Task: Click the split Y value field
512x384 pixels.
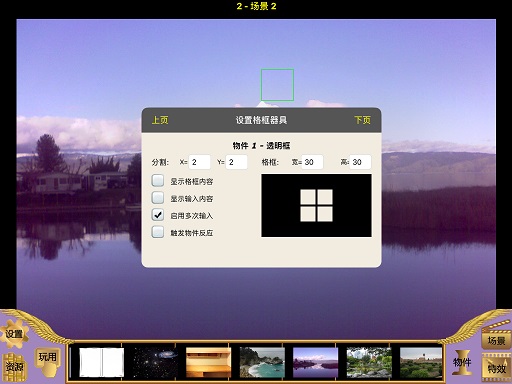Action: [237, 162]
